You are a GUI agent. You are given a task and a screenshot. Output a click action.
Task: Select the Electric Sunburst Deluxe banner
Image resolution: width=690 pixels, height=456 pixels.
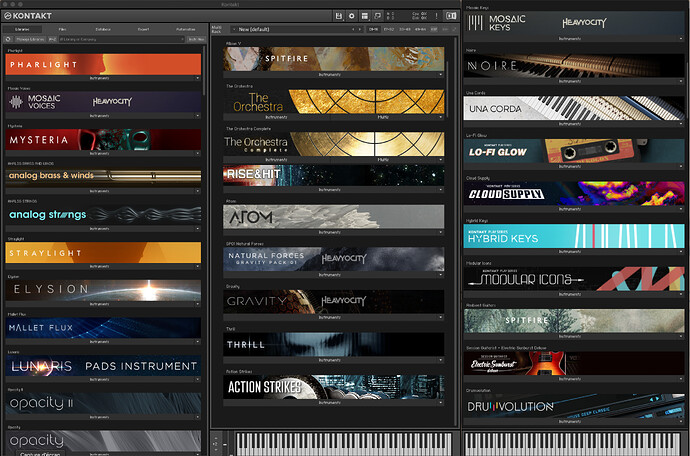(x=574, y=364)
